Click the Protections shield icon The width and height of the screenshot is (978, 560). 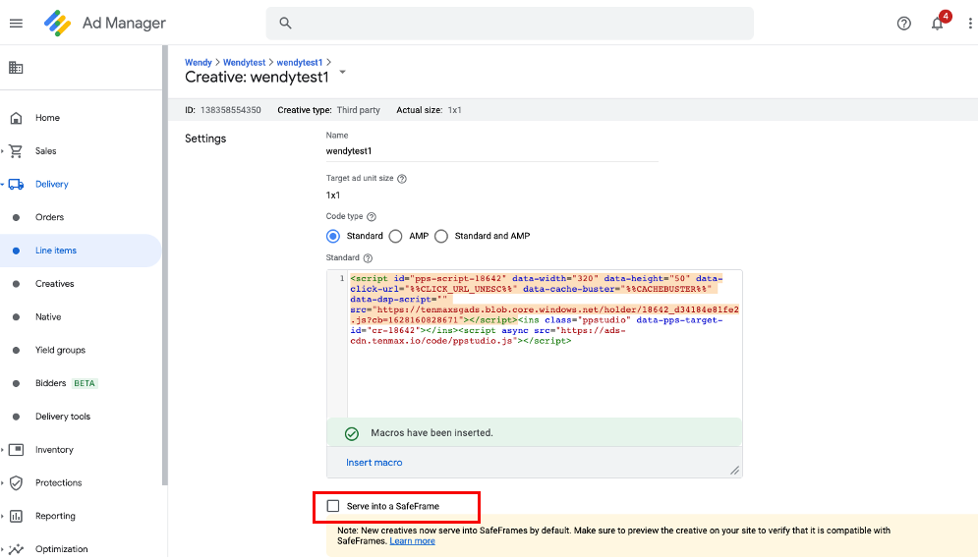point(16,482)
